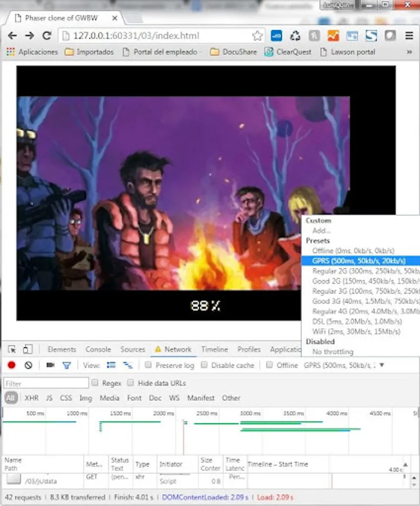Check the Regex filter option
420x506 pixels.
(95, 382)
